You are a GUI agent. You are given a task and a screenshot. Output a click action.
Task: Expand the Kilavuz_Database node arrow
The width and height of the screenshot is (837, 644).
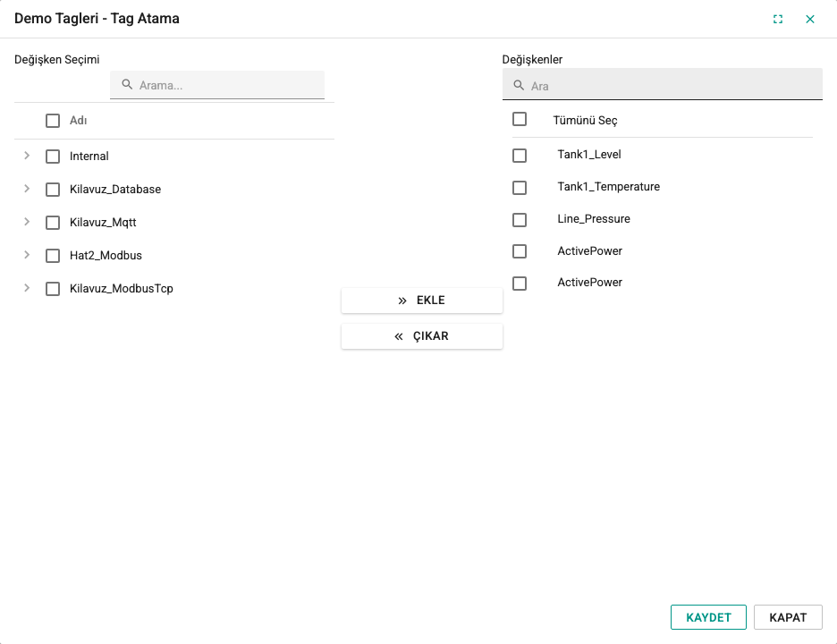point(27,189)
